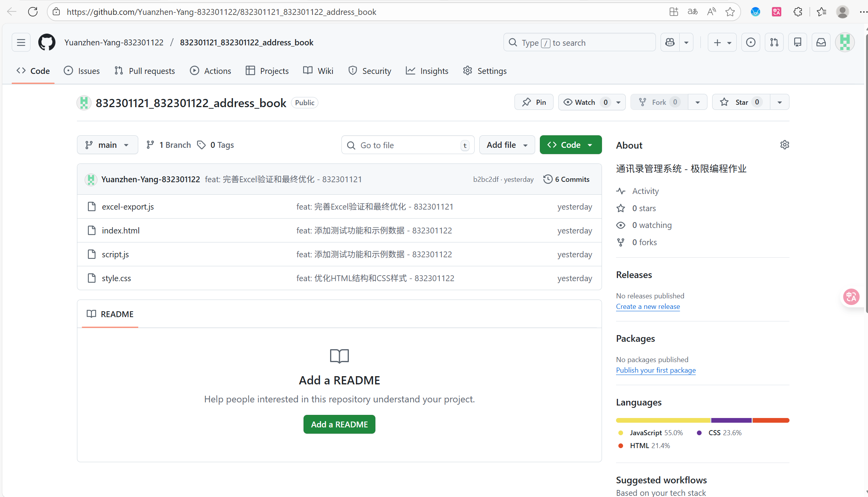Image resolution: width=868 pixels, height=497 pixels.
Task: Open the header issues circle icon
Action: coord(750,42)
